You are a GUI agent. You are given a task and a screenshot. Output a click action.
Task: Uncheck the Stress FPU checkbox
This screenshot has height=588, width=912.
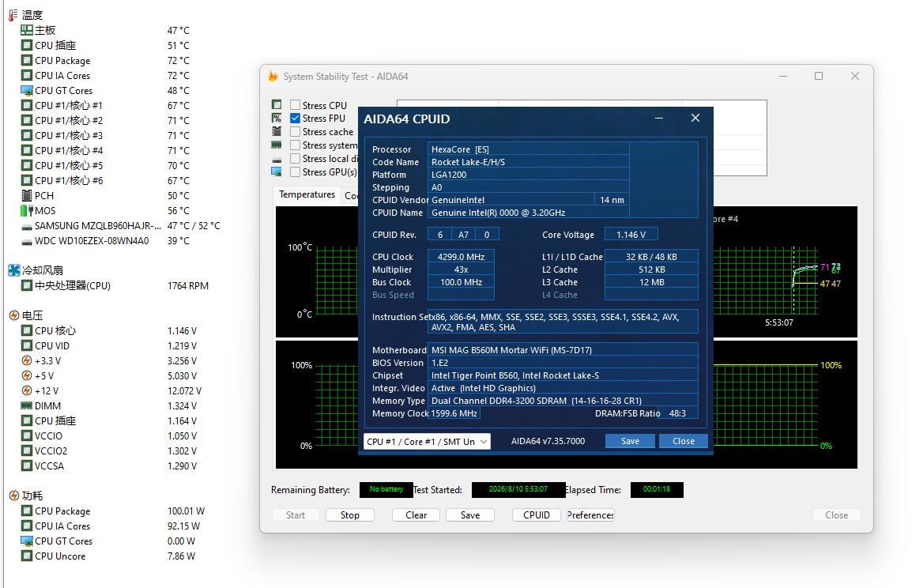(296, 118)
